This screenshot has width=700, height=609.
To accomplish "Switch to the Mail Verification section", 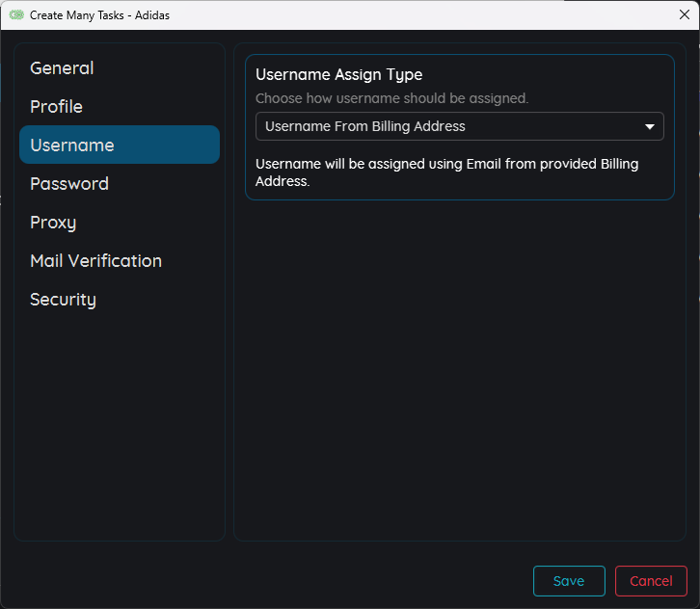I will 95,261.
